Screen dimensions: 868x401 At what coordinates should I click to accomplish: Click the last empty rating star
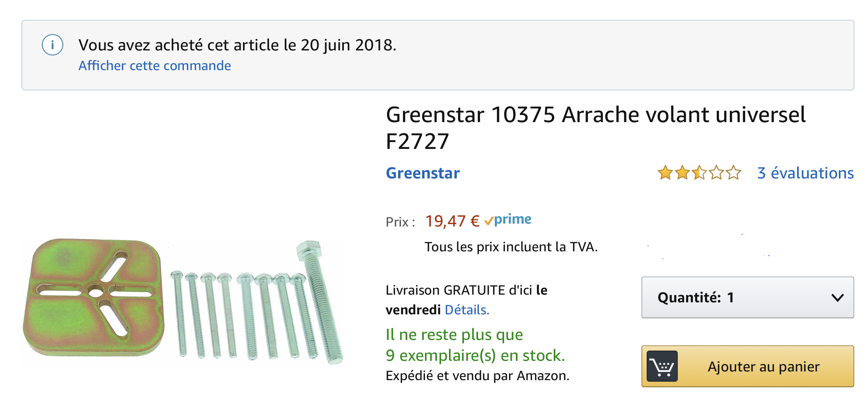tap(734, 173)
